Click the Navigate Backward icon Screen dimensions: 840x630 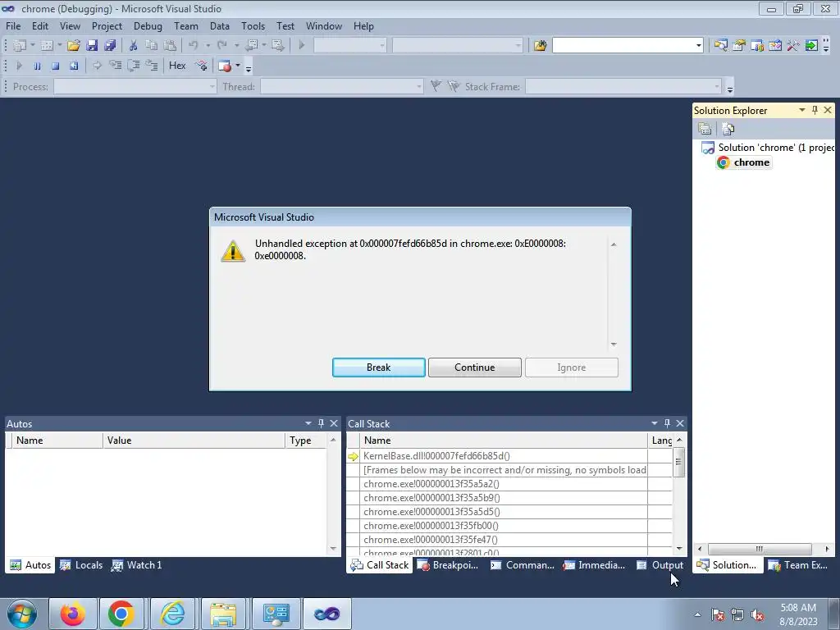tap(252, 46)
